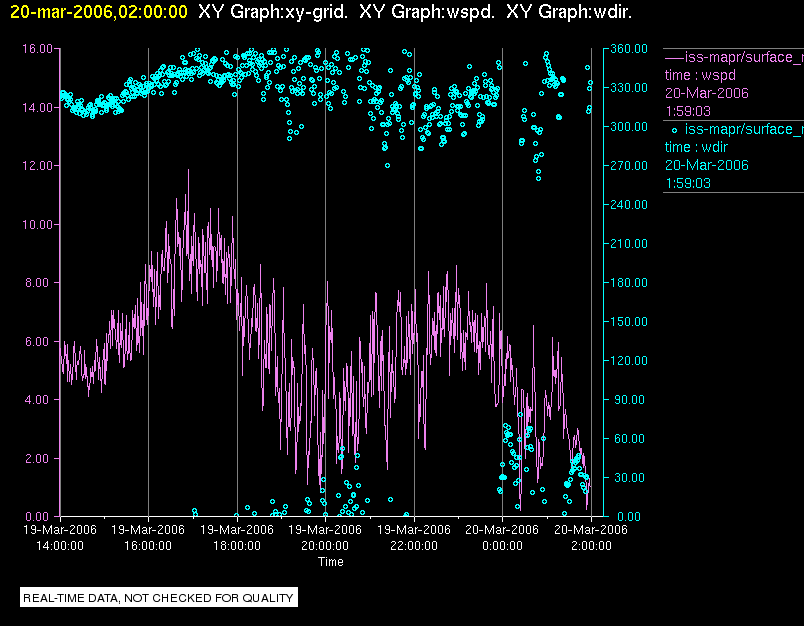804x626 pixels.
Task: Click the 'Time' x-axis label
Action: coord(331,562)
